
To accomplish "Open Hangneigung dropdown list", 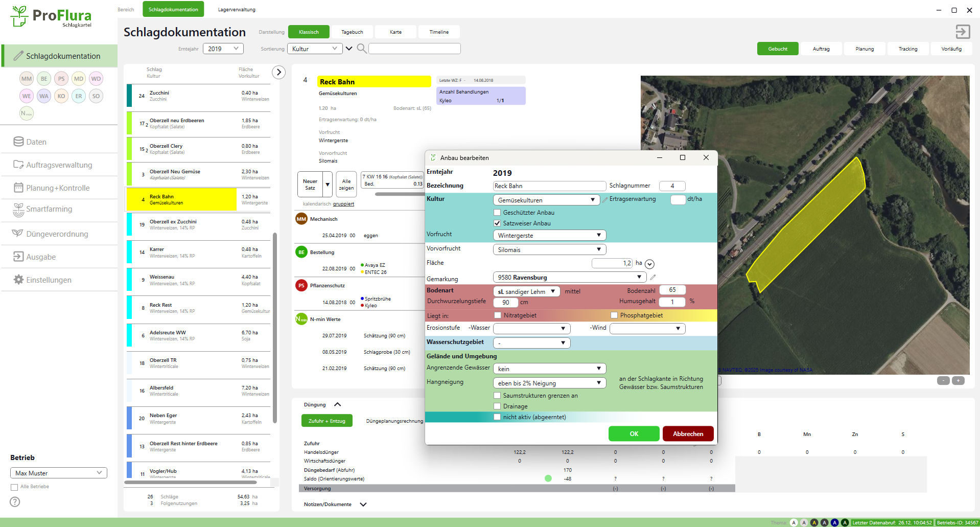I will (549, 383).
